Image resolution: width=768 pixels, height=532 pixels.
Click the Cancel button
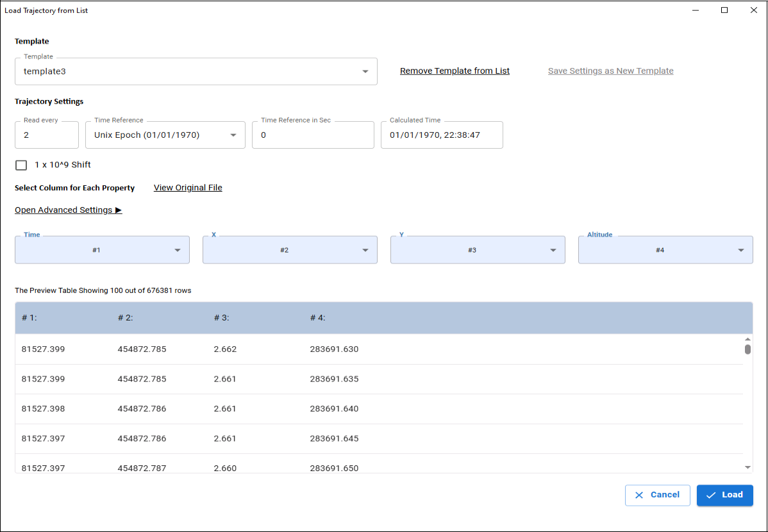[x=657, y=495]
